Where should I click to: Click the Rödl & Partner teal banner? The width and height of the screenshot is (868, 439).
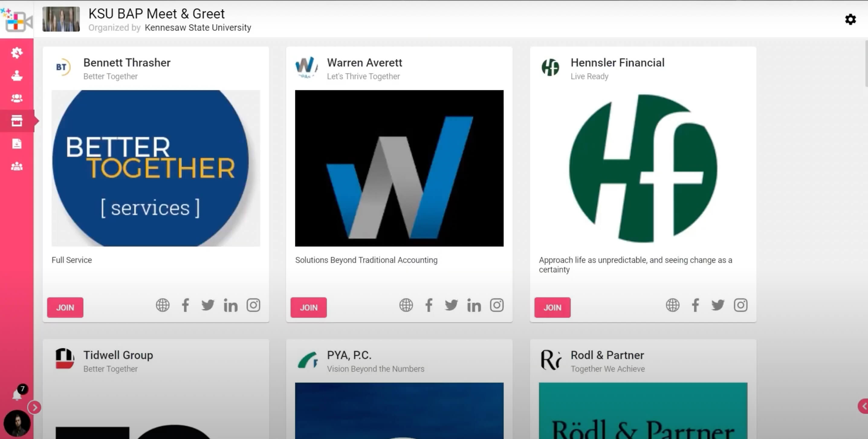pos(643,411)
